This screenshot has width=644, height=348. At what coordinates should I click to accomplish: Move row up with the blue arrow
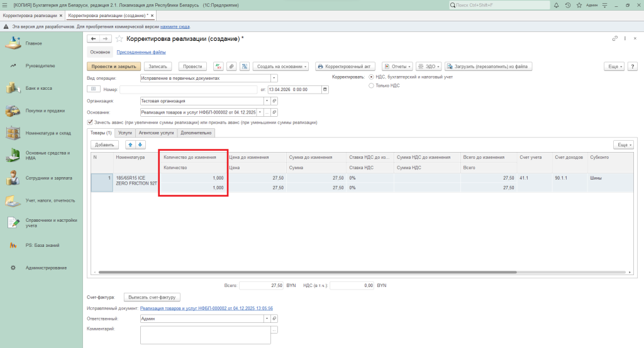[130, 144]
